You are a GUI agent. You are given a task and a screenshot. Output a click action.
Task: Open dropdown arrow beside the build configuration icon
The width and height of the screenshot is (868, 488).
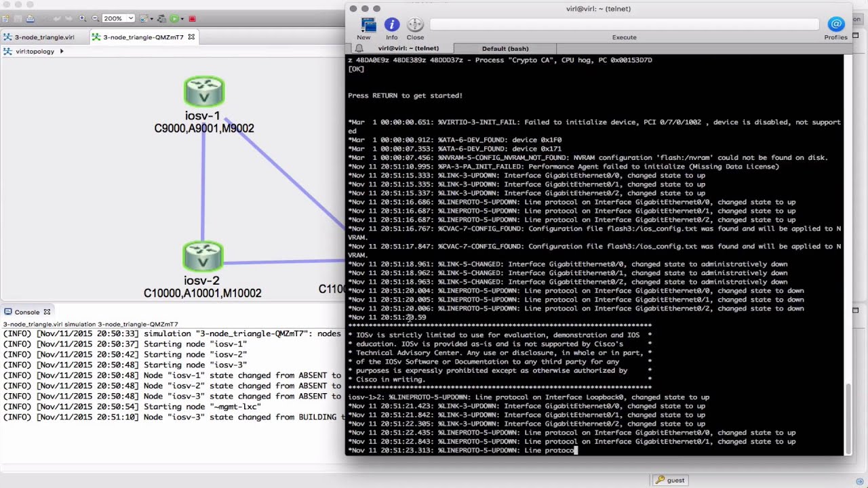[152, 19]
